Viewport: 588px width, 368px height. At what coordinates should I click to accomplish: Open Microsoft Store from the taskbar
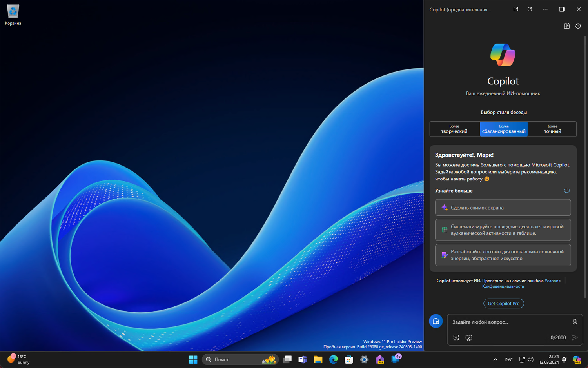tap(349, 359)
